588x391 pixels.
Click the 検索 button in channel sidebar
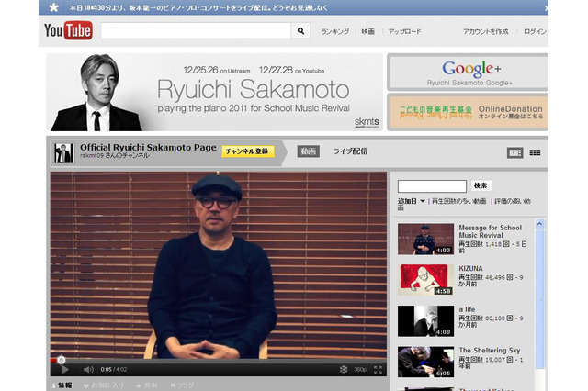482,185
